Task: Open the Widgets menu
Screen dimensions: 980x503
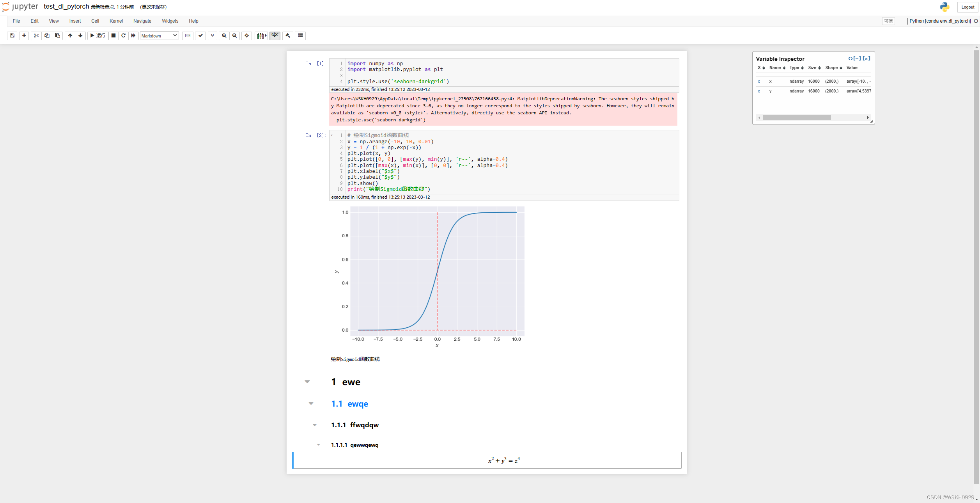Action: point(170,21)
